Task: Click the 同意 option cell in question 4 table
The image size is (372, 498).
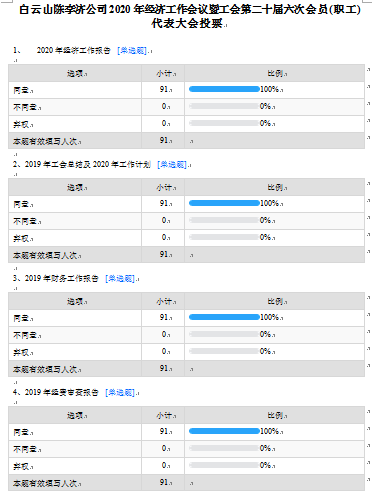Action: [x=75, y=432]
